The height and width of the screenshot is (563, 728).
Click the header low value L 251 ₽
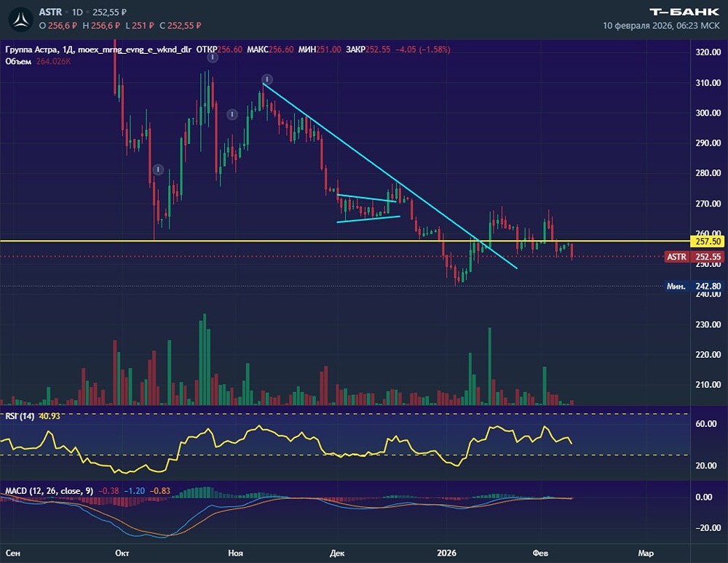tap(140, 25)
